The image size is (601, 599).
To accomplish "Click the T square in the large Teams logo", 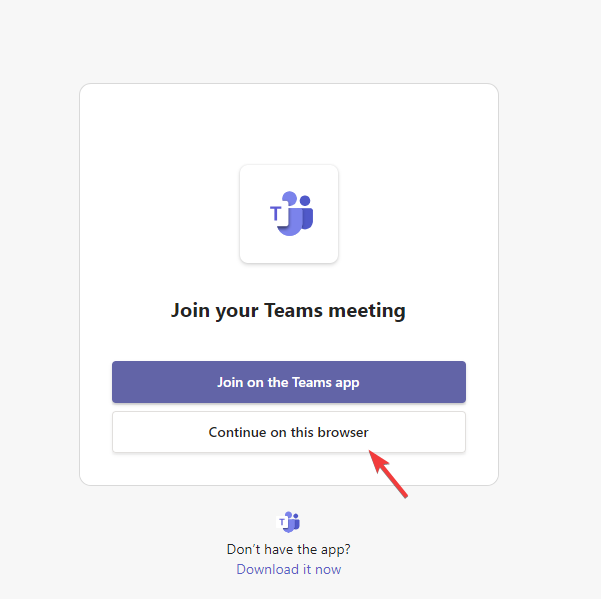I will (x=277, y=213).
